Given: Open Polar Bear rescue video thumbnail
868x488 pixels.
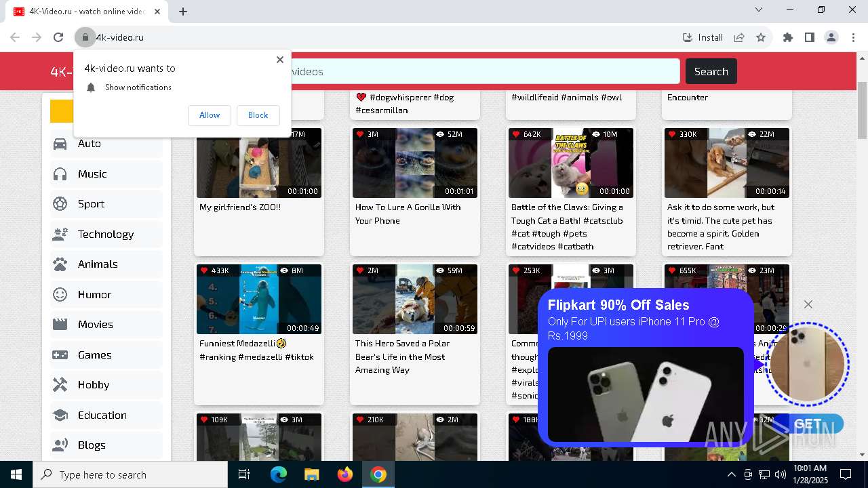Looking at the screenshot, I should point(415,299).
